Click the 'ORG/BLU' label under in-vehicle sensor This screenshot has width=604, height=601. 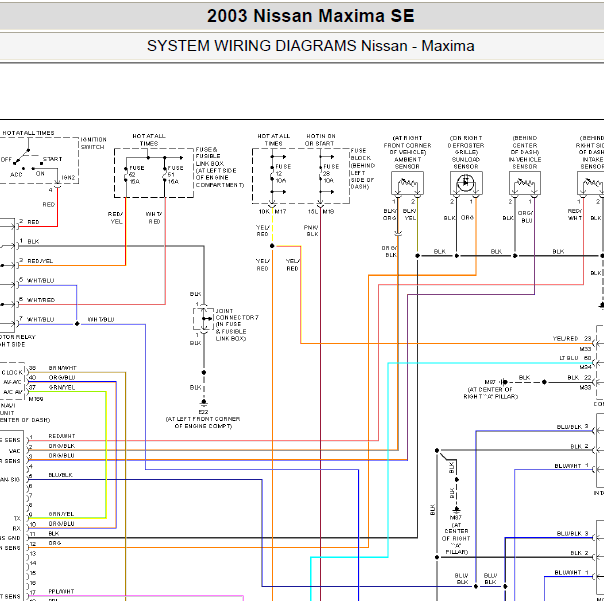pyautogui.click(x=526, y=217)
